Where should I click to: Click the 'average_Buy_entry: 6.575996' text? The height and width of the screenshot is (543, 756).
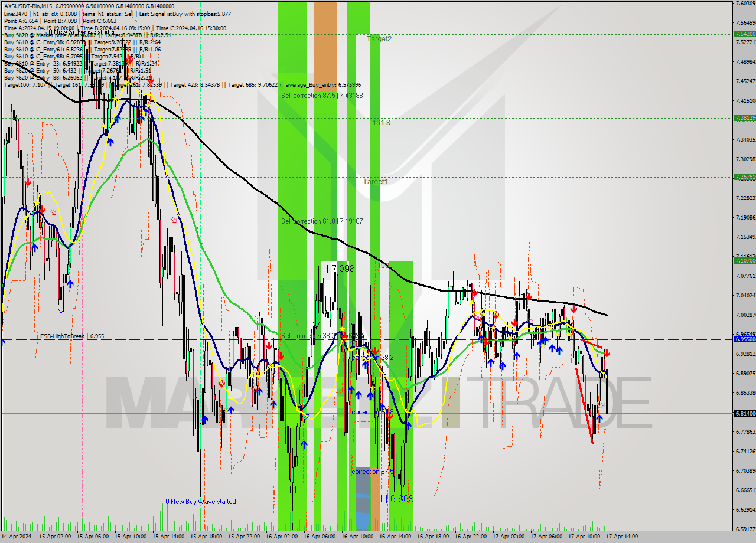tap(323, 85)
